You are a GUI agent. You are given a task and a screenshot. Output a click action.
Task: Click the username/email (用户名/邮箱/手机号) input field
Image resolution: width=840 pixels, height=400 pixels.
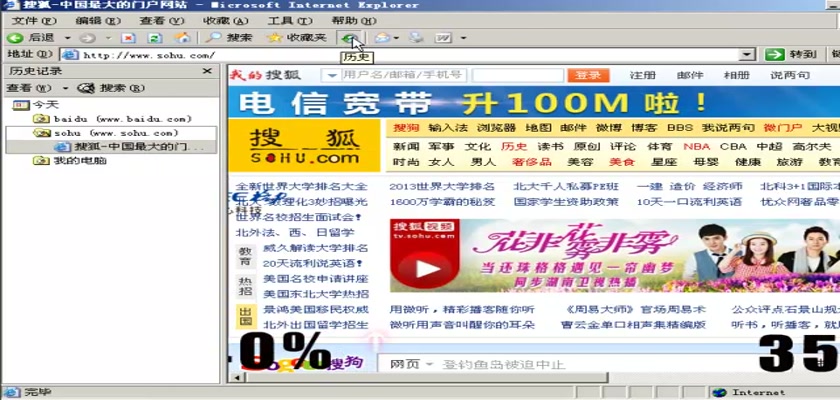click(x=403, y=76)
